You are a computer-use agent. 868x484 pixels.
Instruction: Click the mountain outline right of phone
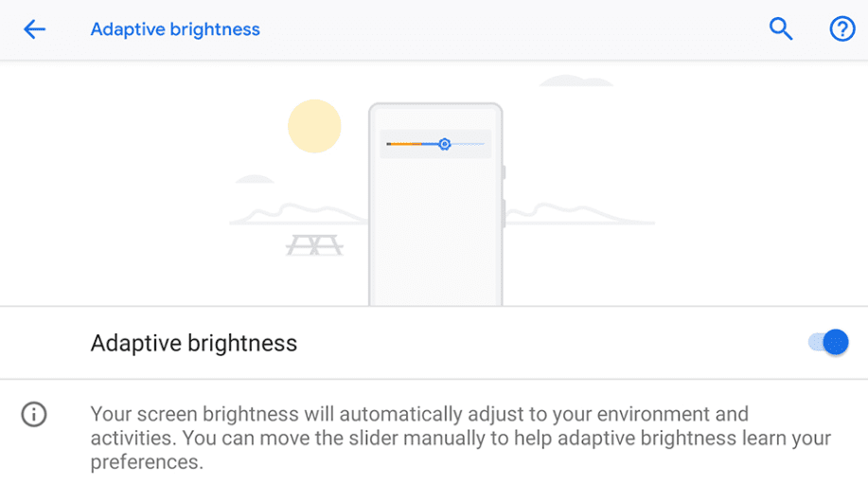[579, 214]
